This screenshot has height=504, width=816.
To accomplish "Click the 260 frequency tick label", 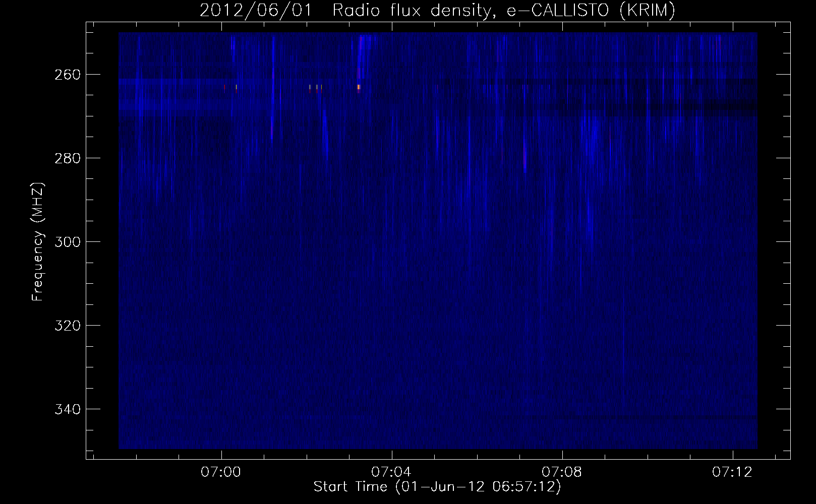I will [x=67, y=75].
